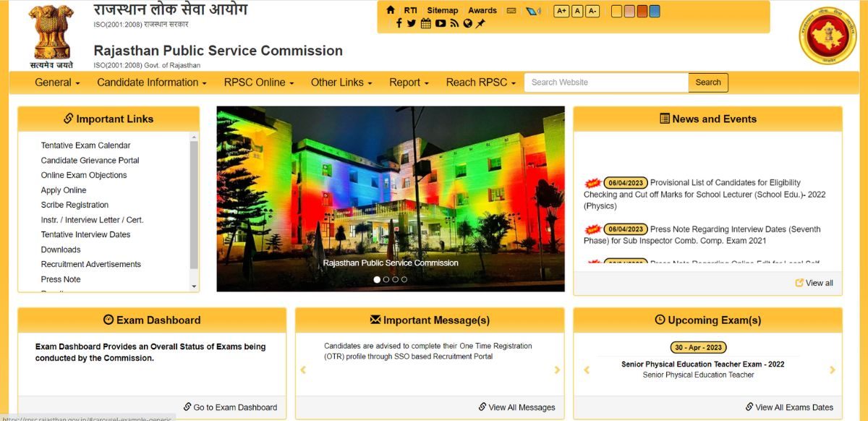Select the first carousel slide indicator
The height and width of the screenshot is (421, 868).
click(377, 279)
